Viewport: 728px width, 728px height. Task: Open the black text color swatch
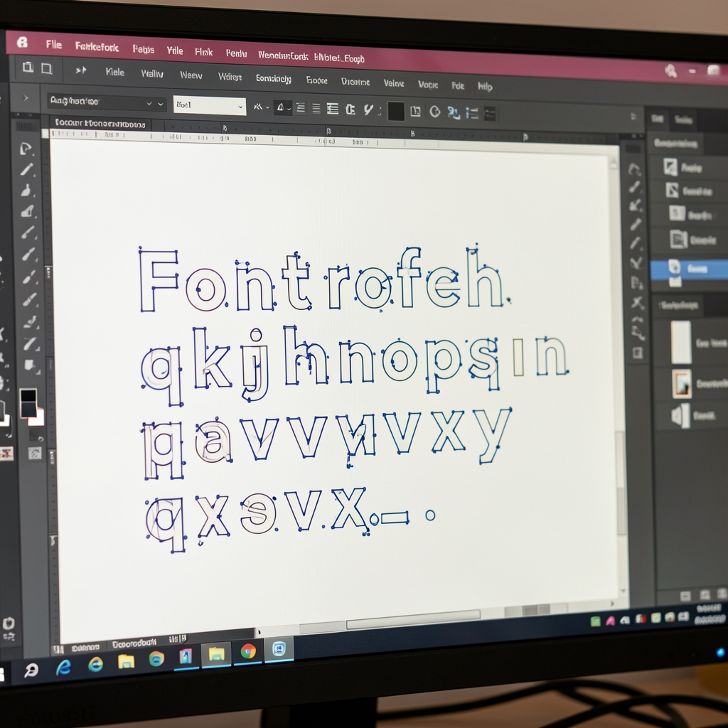(x=395, y=112)
